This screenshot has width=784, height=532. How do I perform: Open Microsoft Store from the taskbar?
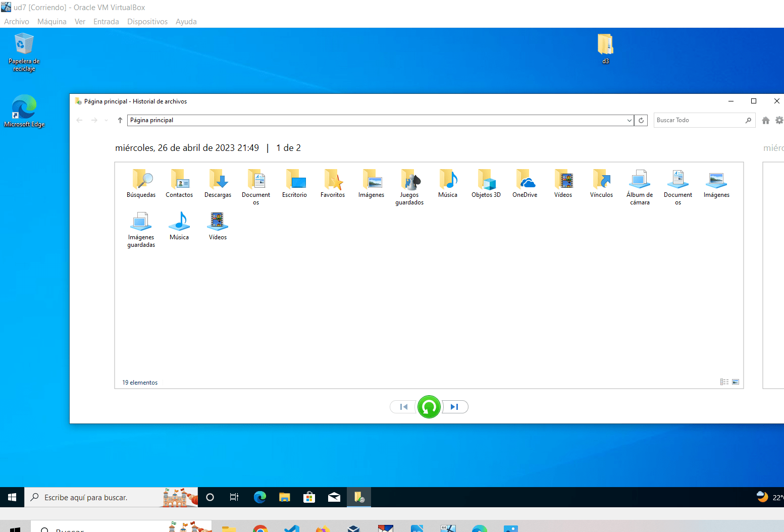click(309, 497)
